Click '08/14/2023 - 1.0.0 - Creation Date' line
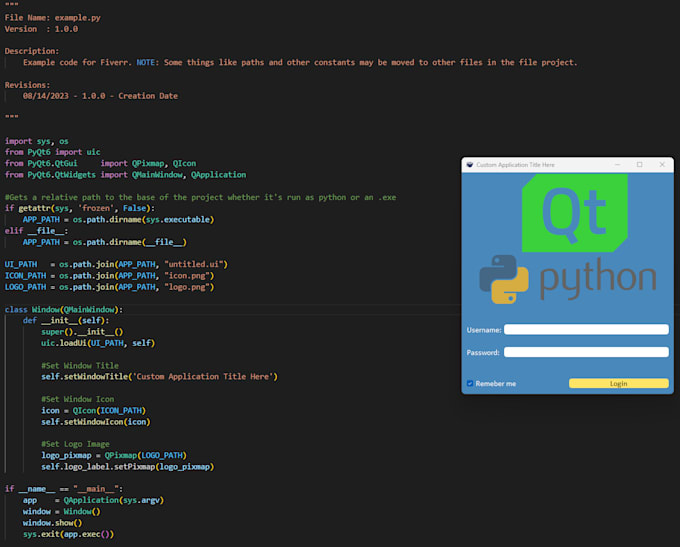 100,96
